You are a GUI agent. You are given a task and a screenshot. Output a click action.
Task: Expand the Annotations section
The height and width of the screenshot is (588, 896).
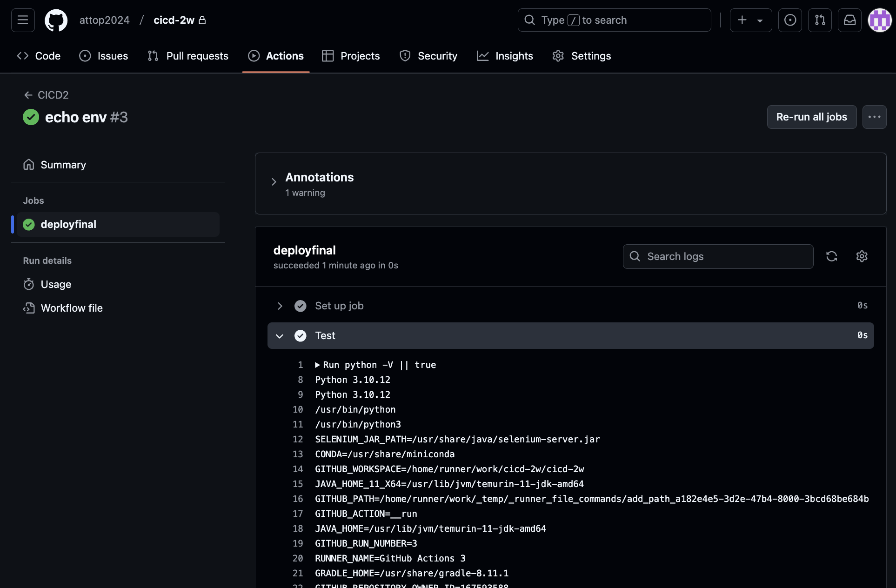tap(274, 182)
